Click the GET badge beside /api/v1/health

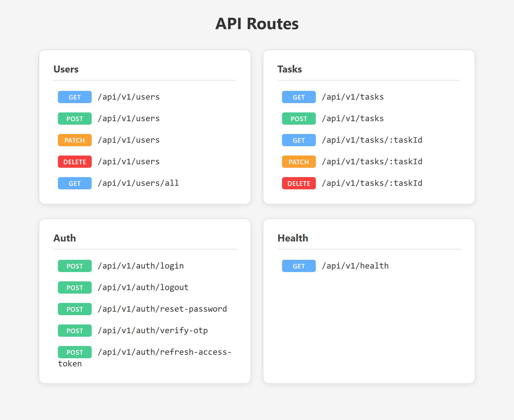click(299, 266)
